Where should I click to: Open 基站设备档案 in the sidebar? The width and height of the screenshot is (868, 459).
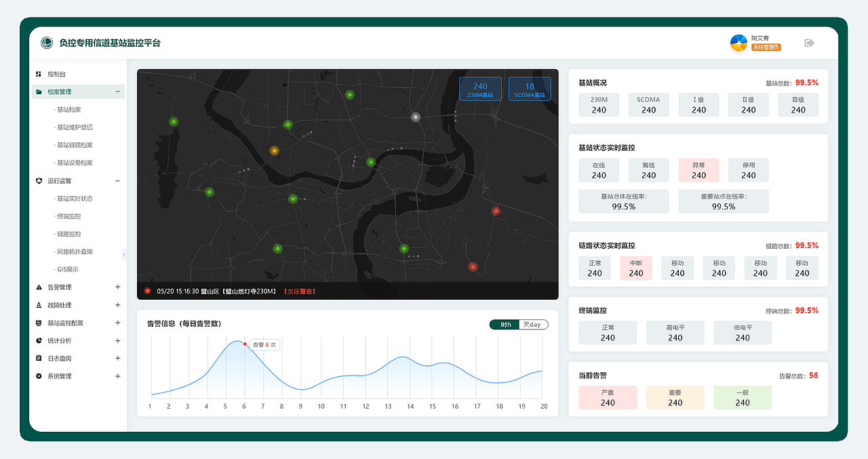point(74,163)
